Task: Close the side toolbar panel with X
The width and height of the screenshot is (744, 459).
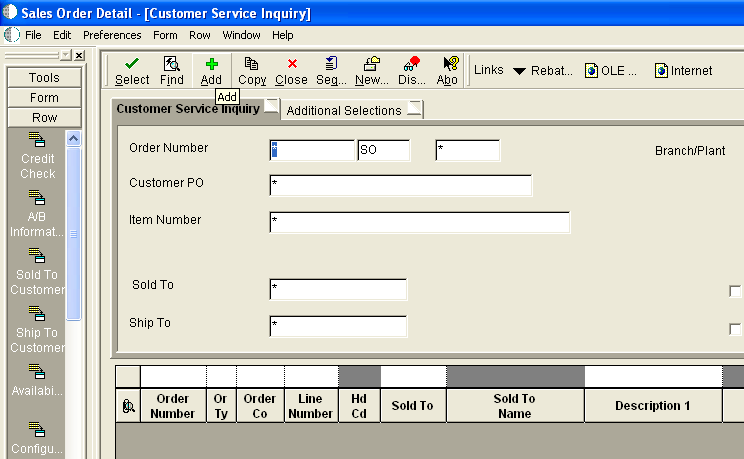Action: click(x=79, y=55)
